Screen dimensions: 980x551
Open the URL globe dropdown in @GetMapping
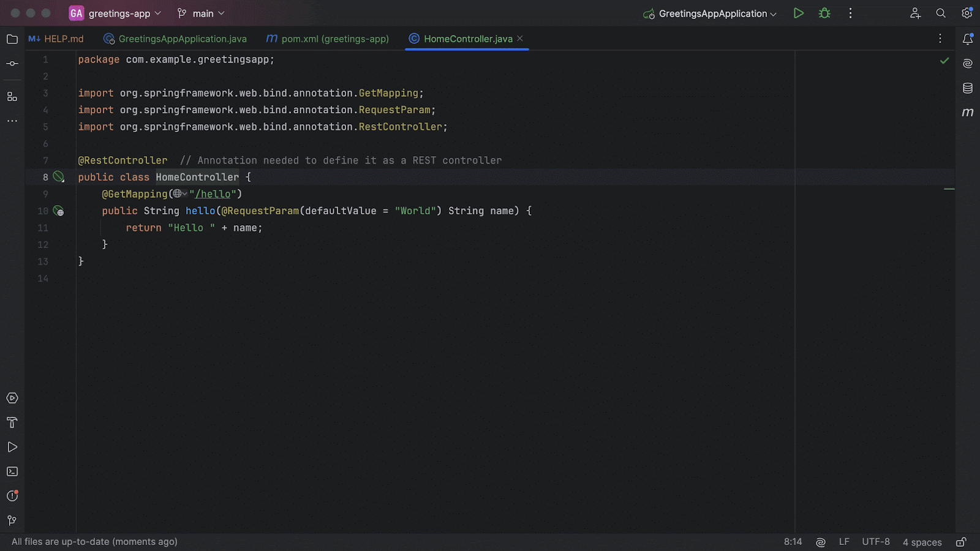[x=180, y=194]
